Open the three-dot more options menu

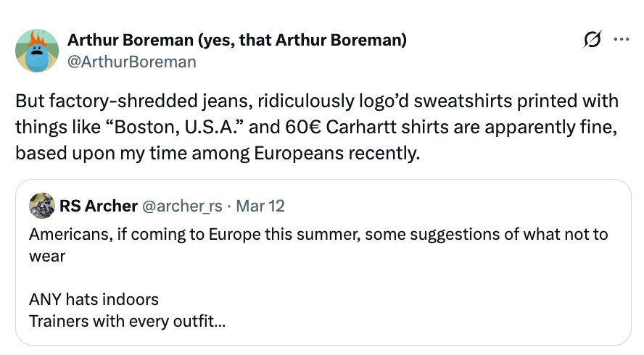click(x=622, y=41)
